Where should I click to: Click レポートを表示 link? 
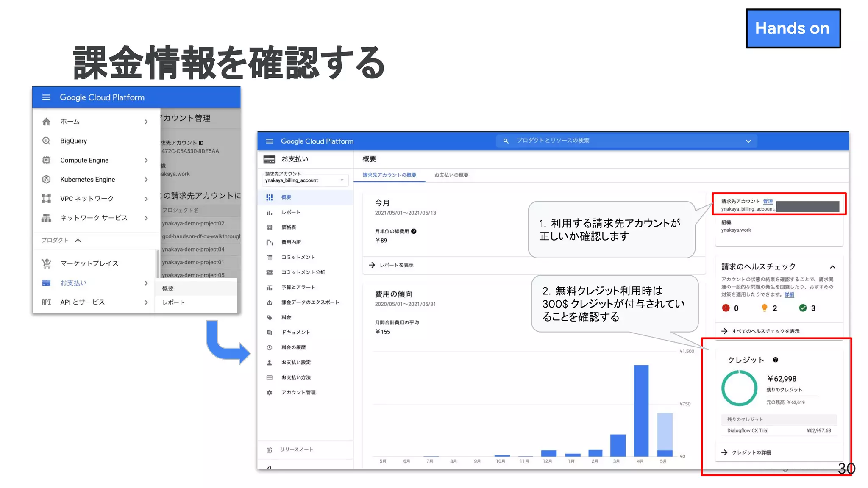[391, 265]
